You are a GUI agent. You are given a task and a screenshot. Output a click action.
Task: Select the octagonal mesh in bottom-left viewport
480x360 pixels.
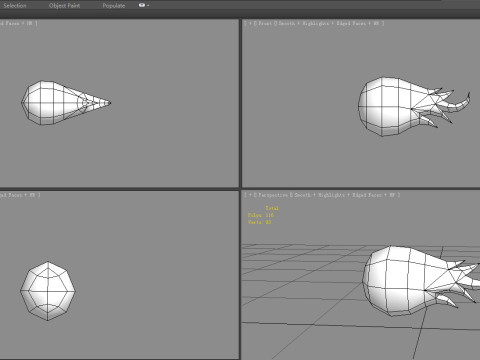[48, 291]
